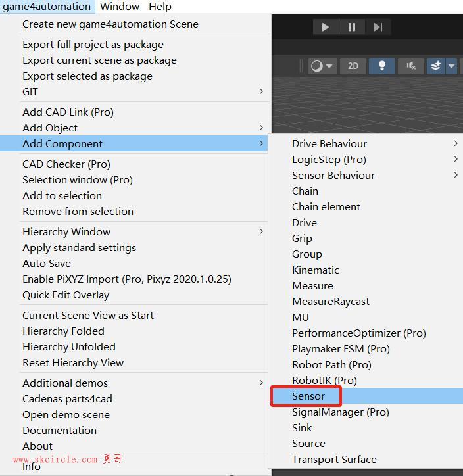Add the Kinematic component

click(x=366, y=270)
